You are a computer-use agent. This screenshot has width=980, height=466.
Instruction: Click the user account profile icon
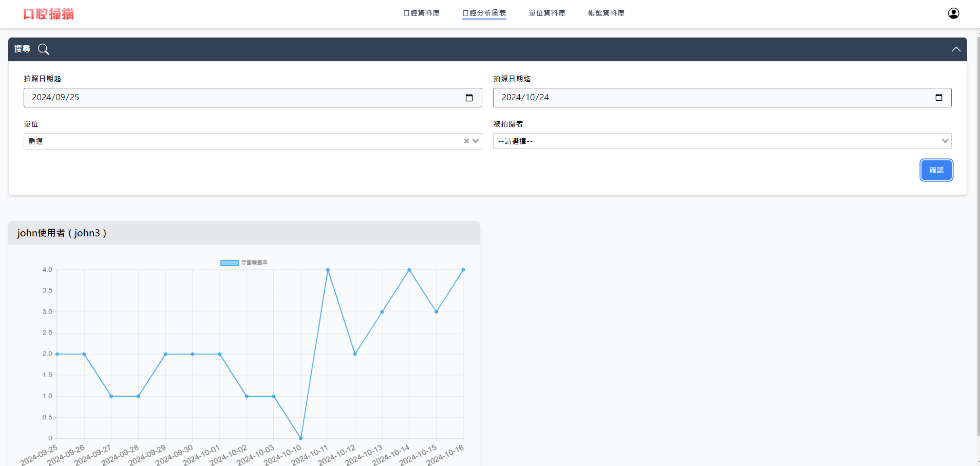pos(953,13)
